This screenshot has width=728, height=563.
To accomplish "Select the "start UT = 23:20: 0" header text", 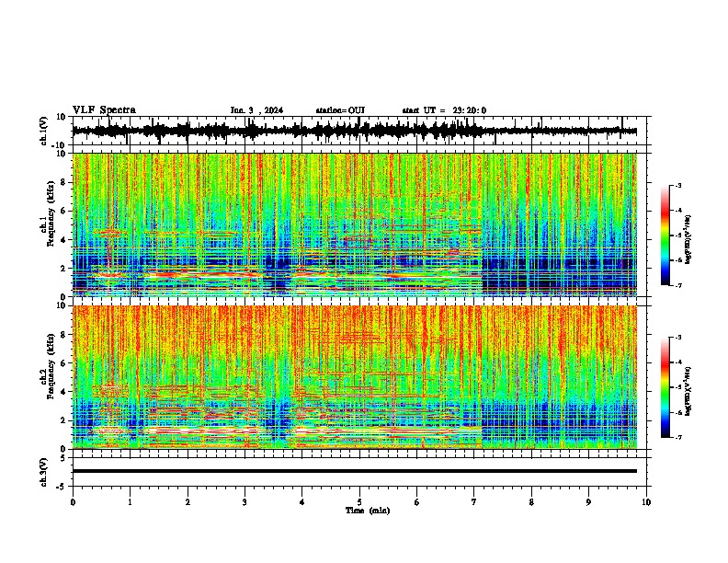I will (x=444, y=110).
